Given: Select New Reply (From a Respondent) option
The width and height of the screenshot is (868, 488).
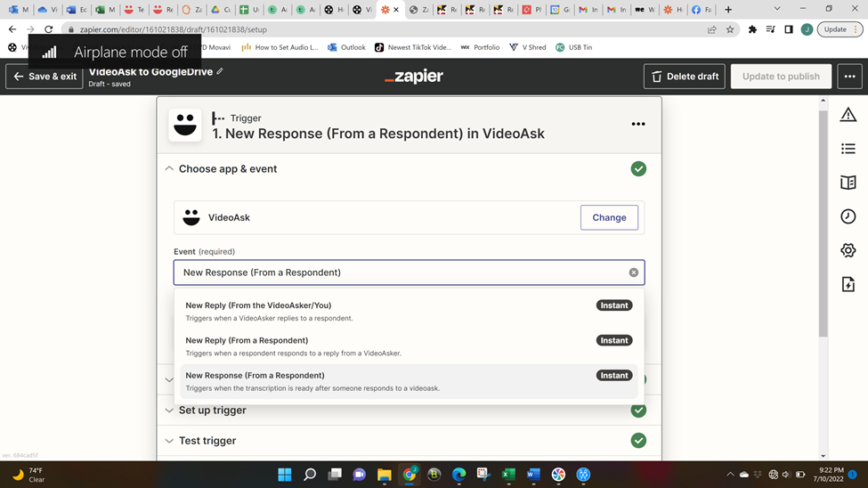Looking at the screenshot, I should click(409, 346).
